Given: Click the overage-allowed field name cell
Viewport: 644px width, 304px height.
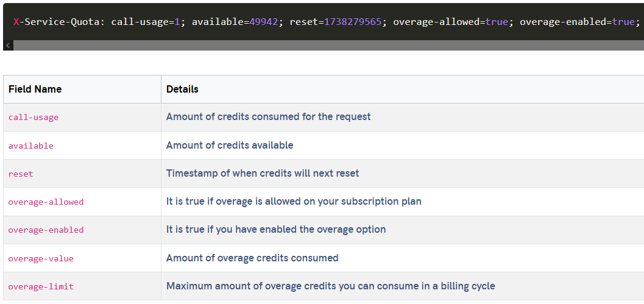Looking at the screenshot, I should 82,202.
